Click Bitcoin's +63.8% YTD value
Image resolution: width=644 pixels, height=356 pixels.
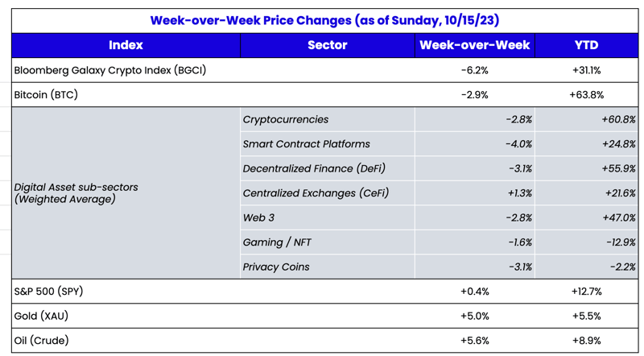[586, 95]
